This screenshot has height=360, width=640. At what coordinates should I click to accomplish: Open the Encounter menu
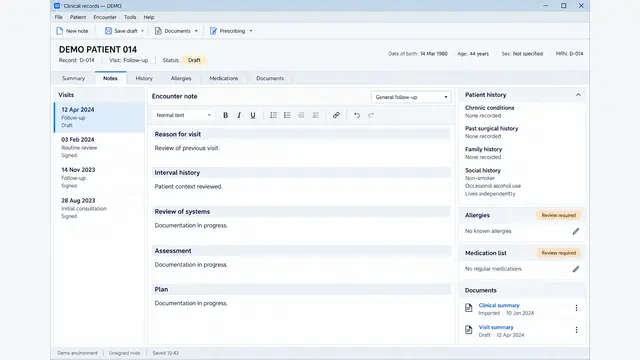[105, 17]
